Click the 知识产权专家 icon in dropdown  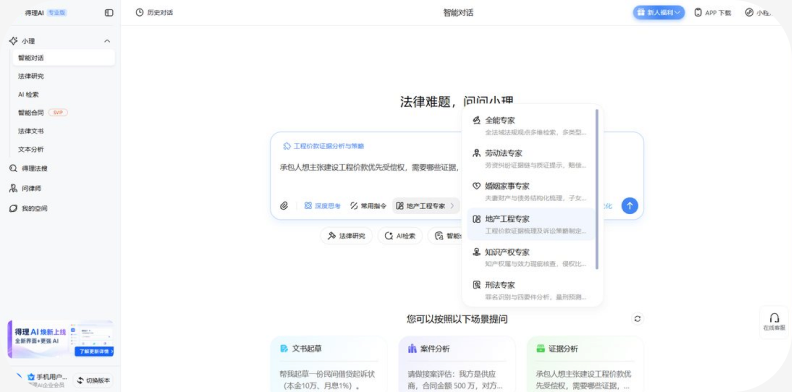tap(476, 252)
